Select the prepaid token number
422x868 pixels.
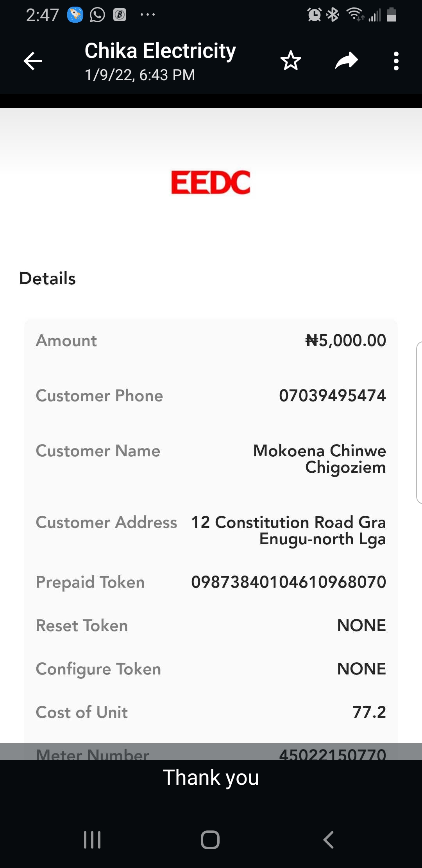click(x=288, y=582)
